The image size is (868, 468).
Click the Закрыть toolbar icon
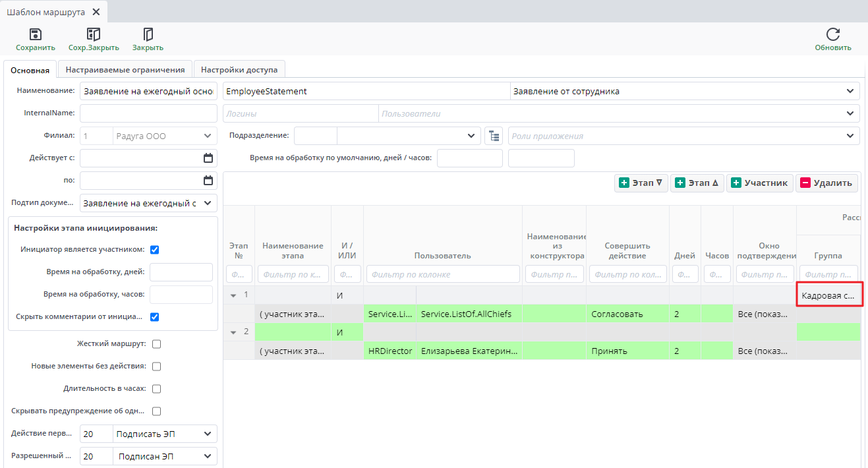pos(148,34)
